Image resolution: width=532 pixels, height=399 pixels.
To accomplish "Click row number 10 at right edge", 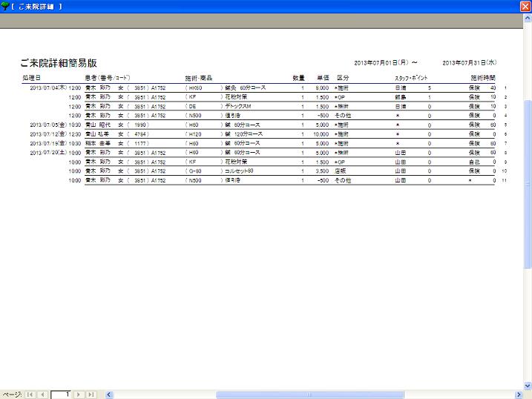I will coord(505,171).
